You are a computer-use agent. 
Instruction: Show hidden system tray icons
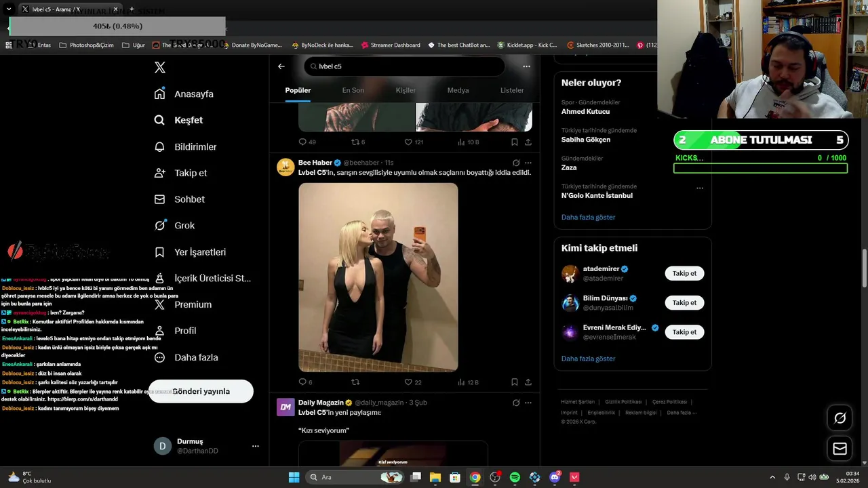pos(772,477)
